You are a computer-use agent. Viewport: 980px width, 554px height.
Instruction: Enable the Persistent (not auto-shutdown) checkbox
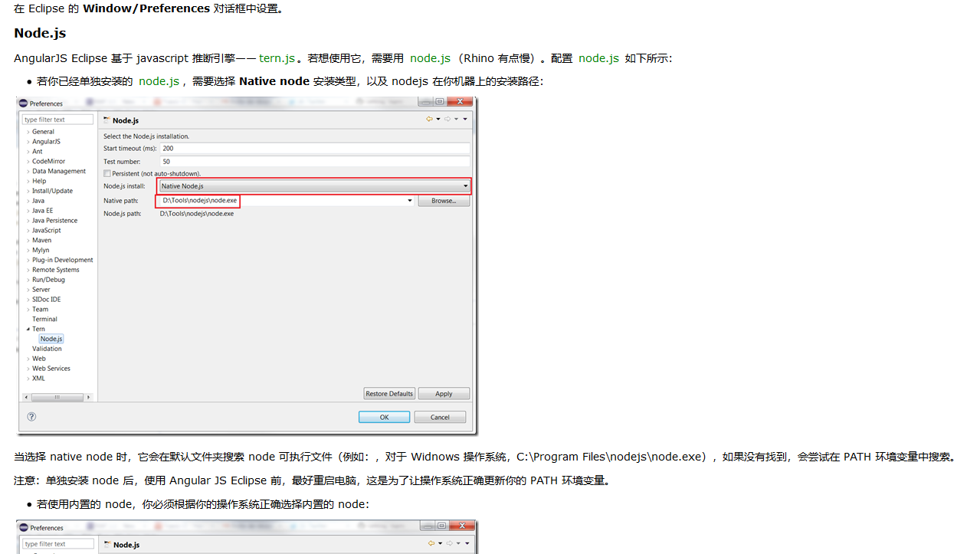107,174
